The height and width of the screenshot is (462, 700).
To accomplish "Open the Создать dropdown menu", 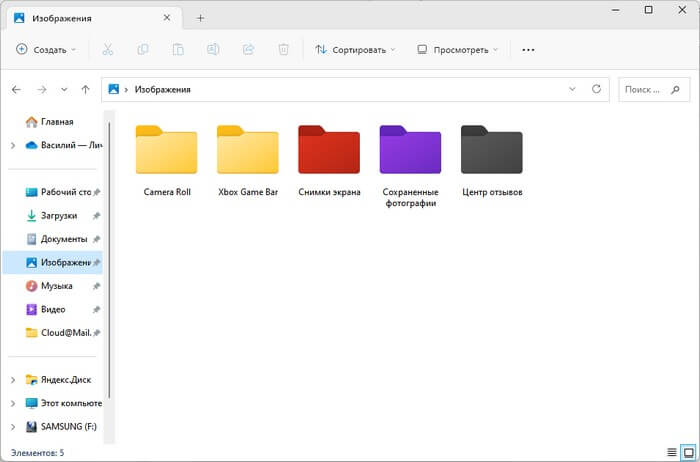I will [x=46, y=49].
